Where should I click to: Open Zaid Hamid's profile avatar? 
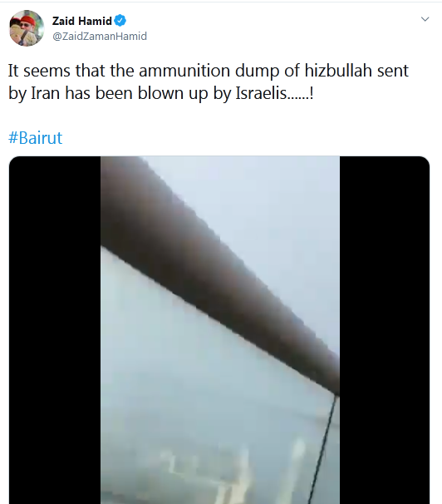coord(27,28)
